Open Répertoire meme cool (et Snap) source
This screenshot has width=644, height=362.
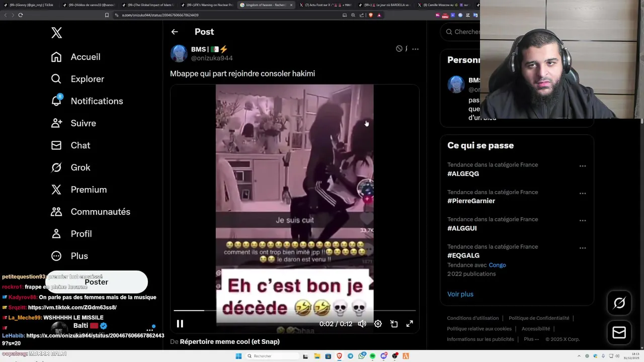point(229,342)
